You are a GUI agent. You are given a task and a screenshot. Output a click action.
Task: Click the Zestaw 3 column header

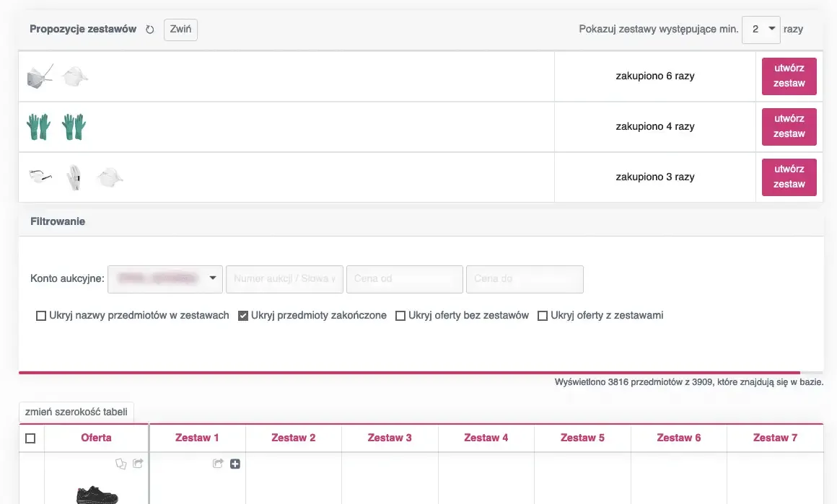[x=390, y=438]
